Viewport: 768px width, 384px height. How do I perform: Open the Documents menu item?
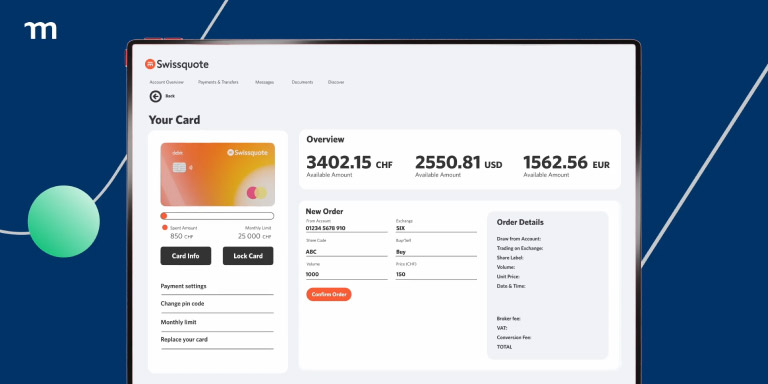tap(302, 82)
